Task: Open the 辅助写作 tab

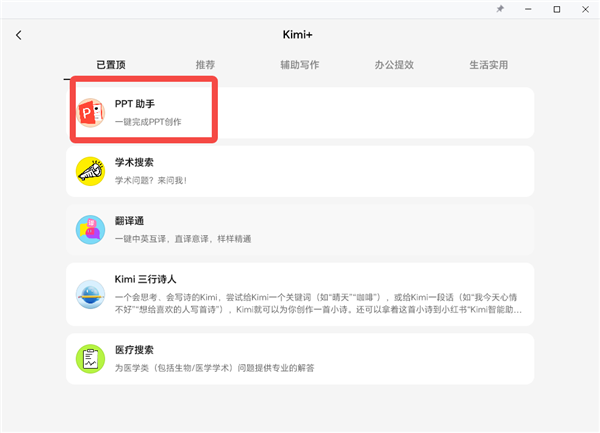Action: tap(300, 65)
